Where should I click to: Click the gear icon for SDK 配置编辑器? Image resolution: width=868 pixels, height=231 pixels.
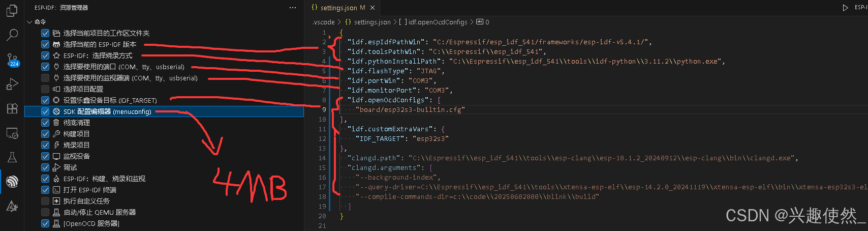[x=56, y=111]
